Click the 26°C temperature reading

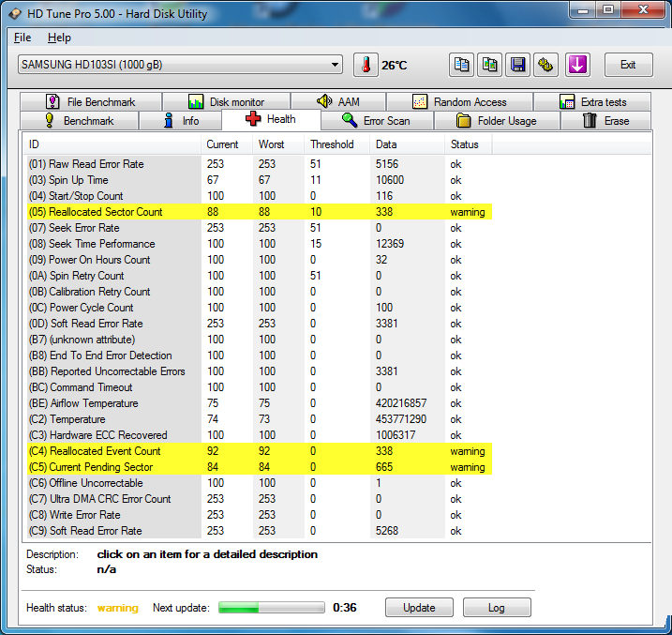(x=395, y=65)
